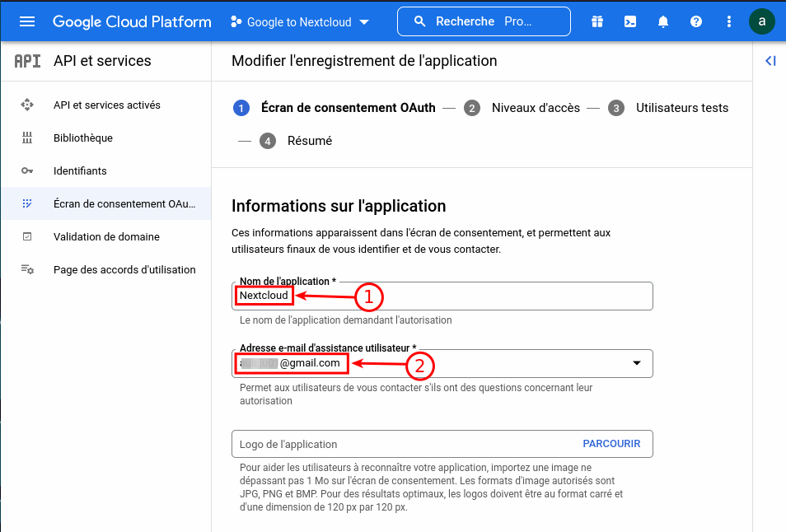Click the API et services activés icon
The width and height of the screenshot is (786, 532).
[27, 105]
